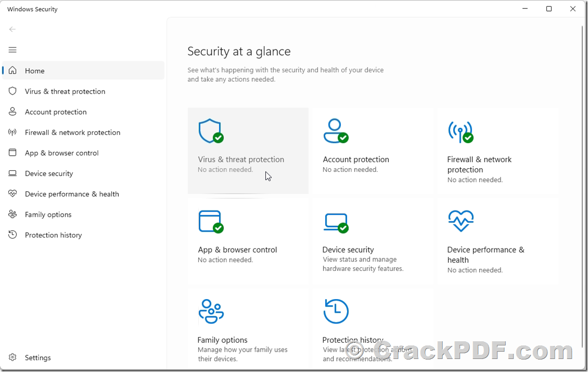
Task: Minimize the Windows Security window
Action: click(525, 9)
